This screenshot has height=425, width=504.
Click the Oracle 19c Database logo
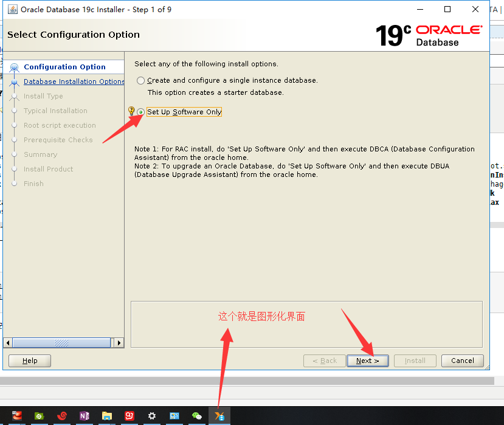[x=429, y=35]
